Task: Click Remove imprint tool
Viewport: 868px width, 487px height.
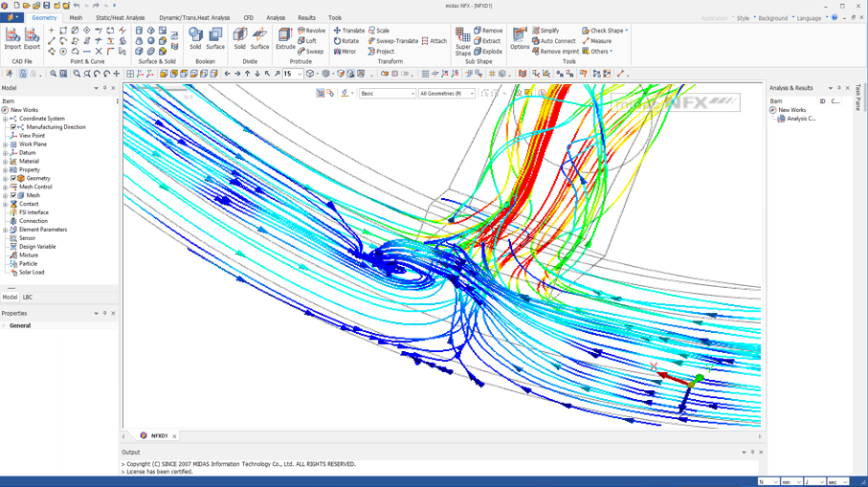Action: [555, 52]
